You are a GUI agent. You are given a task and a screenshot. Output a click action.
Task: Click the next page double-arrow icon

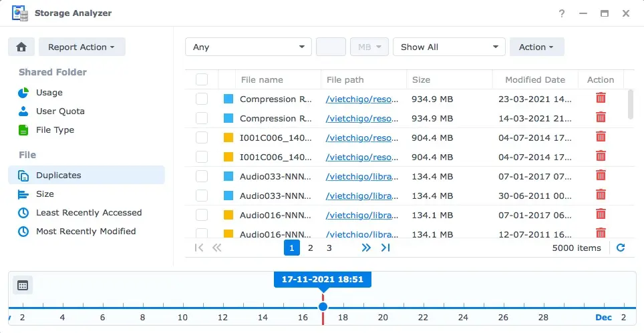(365, 248)
